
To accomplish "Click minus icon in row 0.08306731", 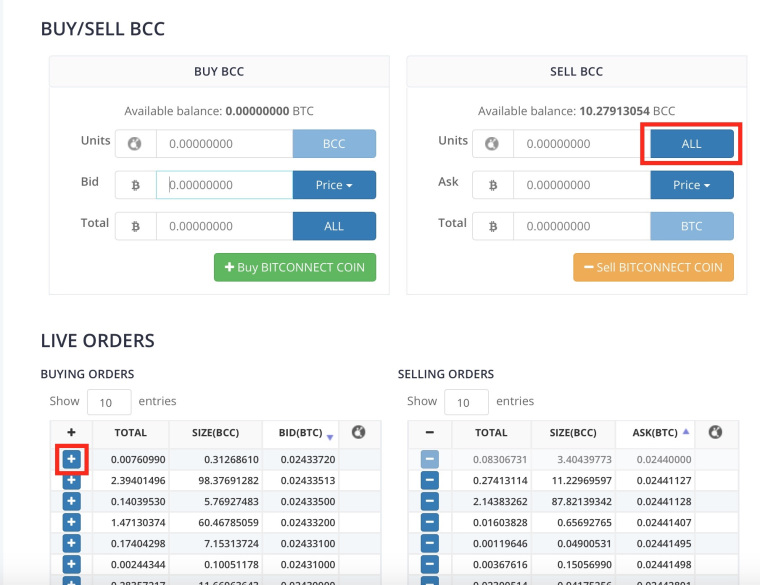I will pyautogui.click(x=429, y=459).
